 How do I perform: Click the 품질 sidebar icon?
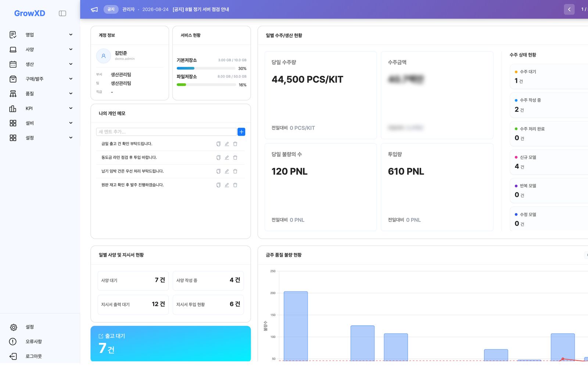pyautogui.click(x=13, y=93)
